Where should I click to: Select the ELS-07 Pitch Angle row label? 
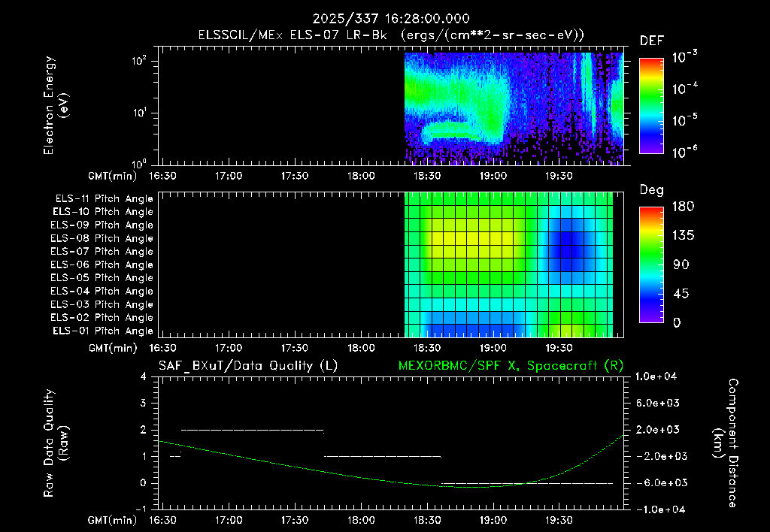102,252
